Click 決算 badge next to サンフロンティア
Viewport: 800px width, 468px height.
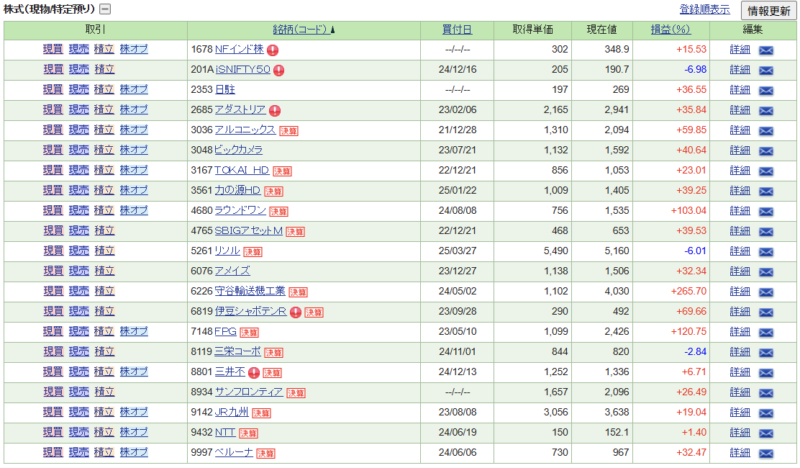click(x=296, y=393)
